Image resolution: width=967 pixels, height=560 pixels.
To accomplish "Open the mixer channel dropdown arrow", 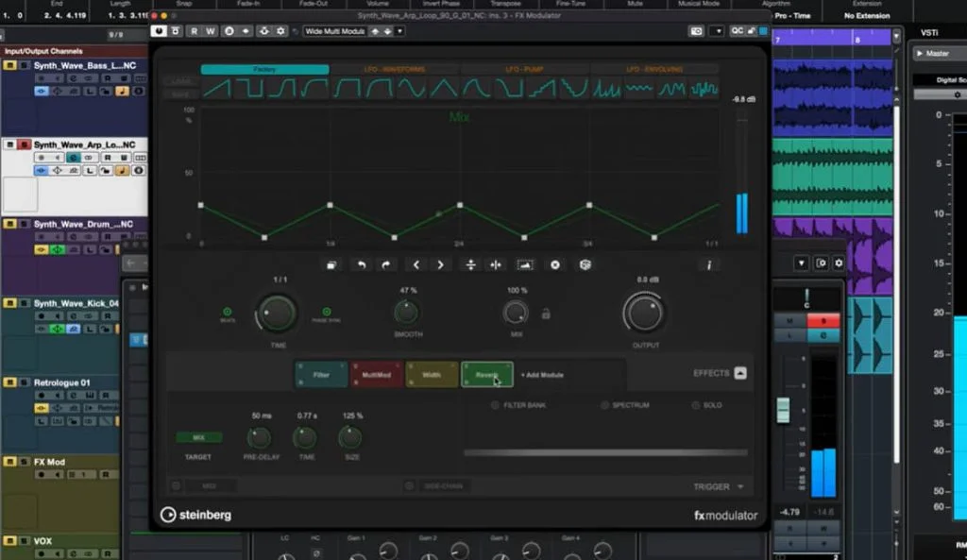I will coord(801,263).
